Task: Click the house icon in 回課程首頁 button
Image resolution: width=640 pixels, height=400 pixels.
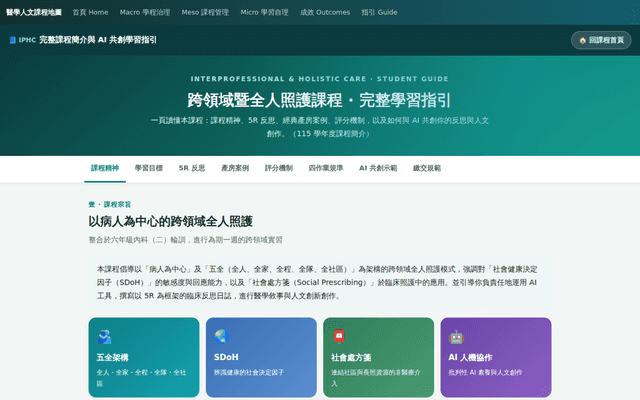Action: point(582,40)
